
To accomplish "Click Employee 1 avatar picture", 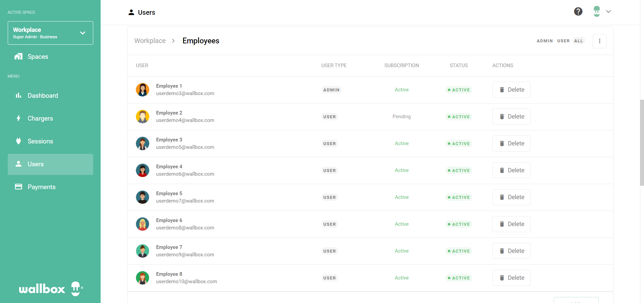I will point(143,90).
